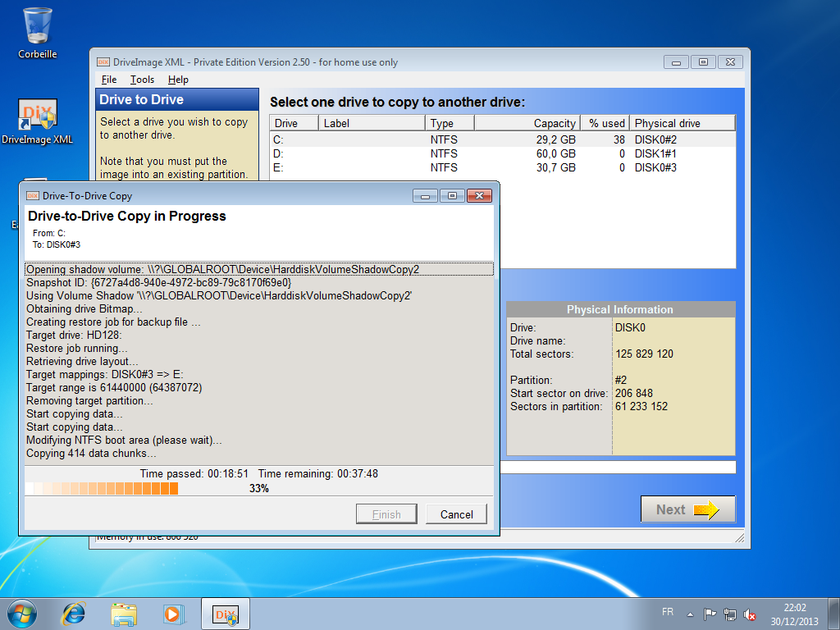
Task: Select the Modifying NTFS boot area line
Action: coord(258,440)
